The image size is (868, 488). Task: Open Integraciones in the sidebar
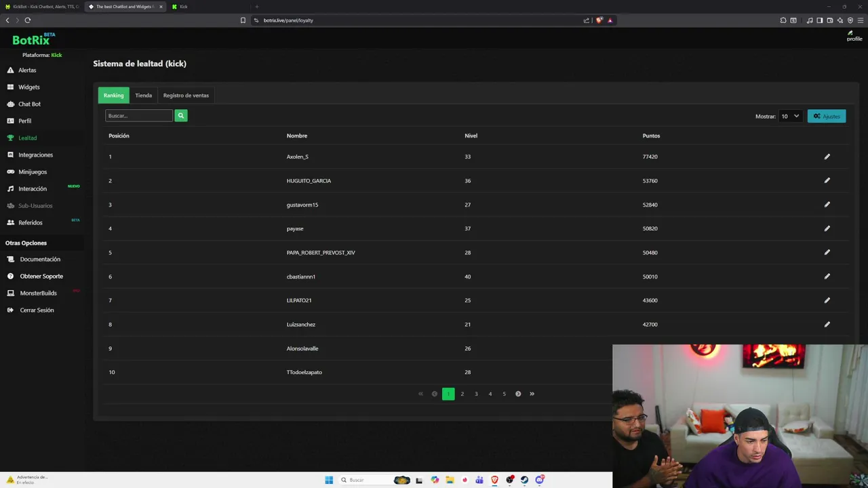coord(35,155)
